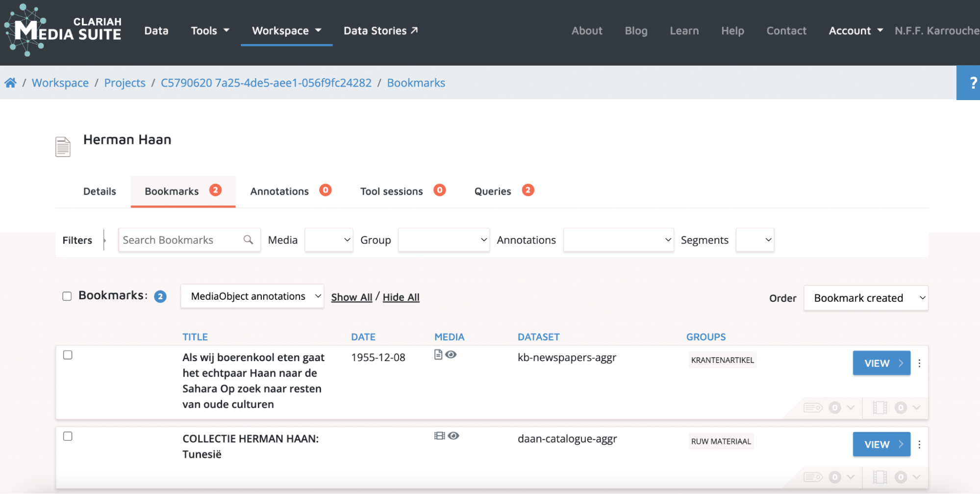Click the eye icon in the Tunesië bookmark row
This screenshot has width=980, height=494.
point(453,436)
